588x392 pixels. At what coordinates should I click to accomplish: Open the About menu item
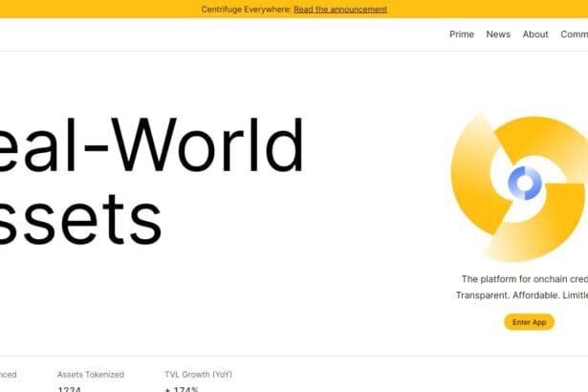535,34
